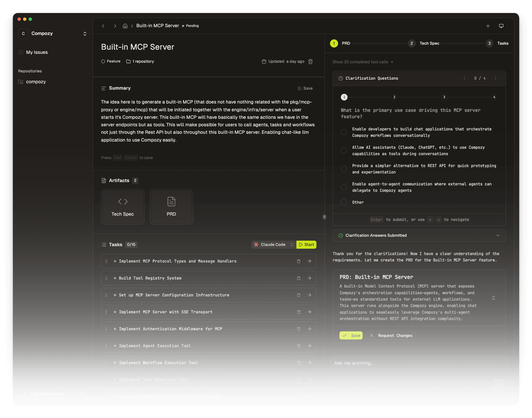Click the home icon in the breadcrumb
The image size is (532, 418).
click(125, 26)
